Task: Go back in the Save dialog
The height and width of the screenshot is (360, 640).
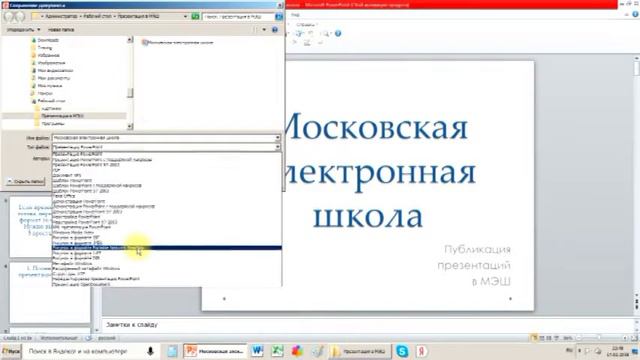Action: [x=9, y=17]
